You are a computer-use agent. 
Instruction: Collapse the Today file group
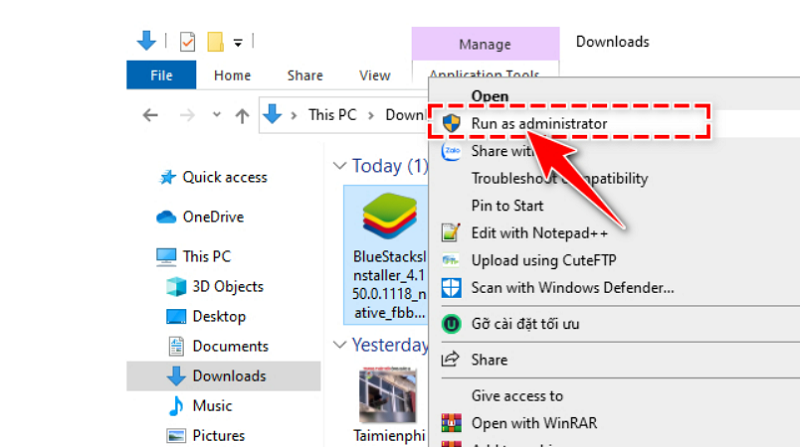pos(339,166)
